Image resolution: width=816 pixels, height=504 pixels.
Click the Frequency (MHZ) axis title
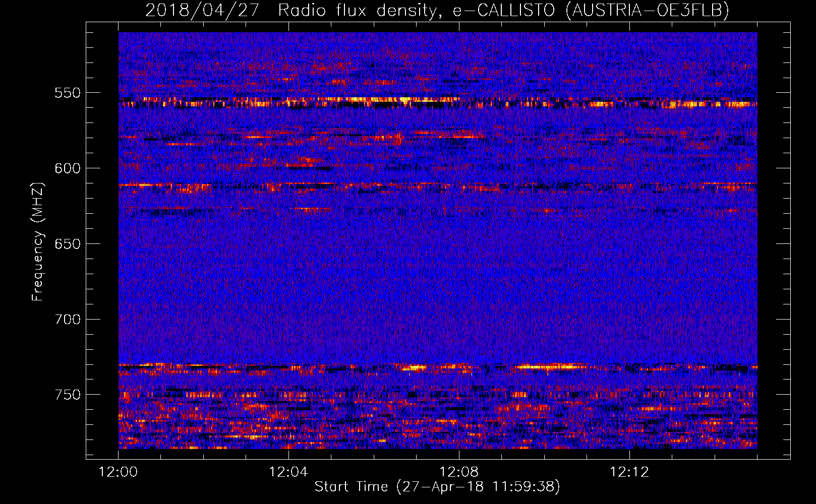tap(38, 242)
